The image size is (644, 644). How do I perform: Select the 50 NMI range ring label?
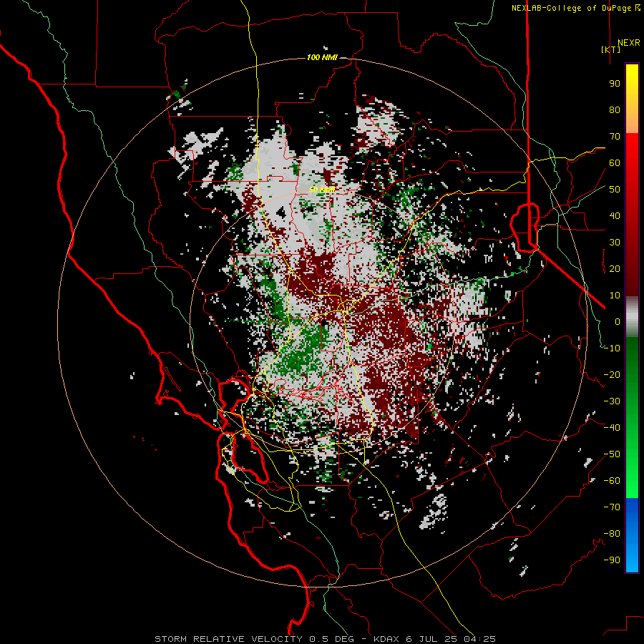click(322, 190)
